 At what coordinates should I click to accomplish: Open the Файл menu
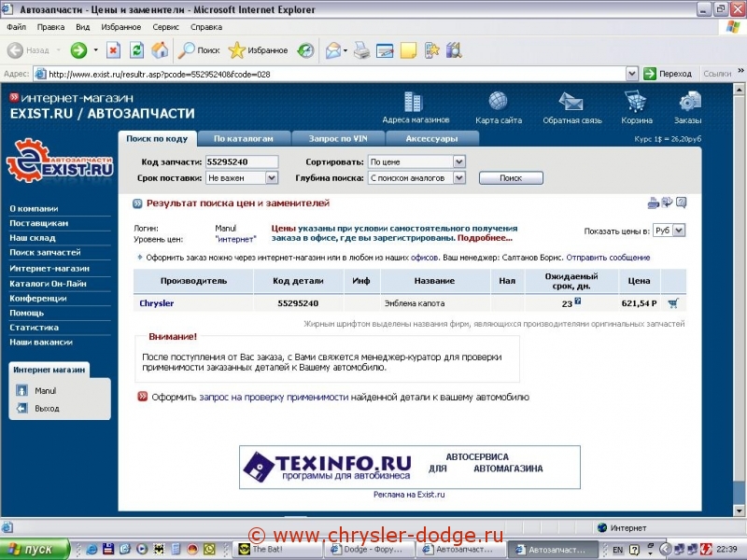tap(16, 27)
